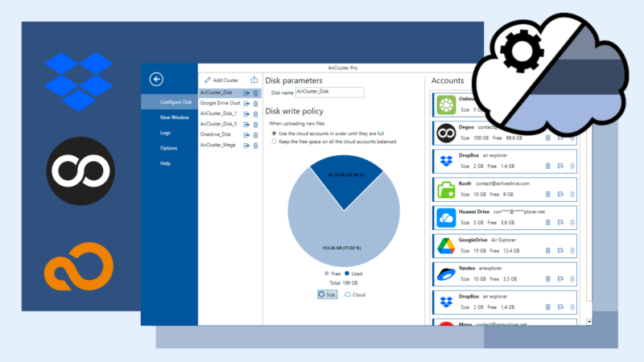Image resolution: width=644 pixels, height=362 pixels.
Task: Reorder Yandex account with up/down arrows
Action: click(572, 278)
